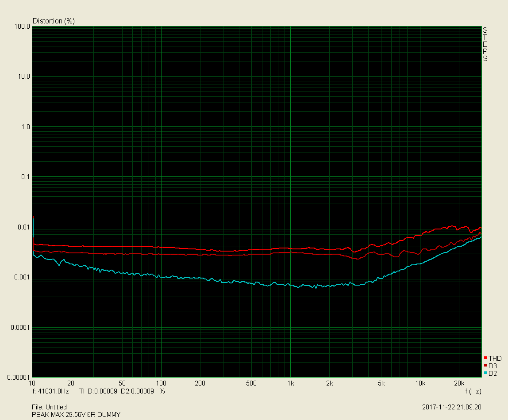Click the cyan D2 legend swatch

485,373
